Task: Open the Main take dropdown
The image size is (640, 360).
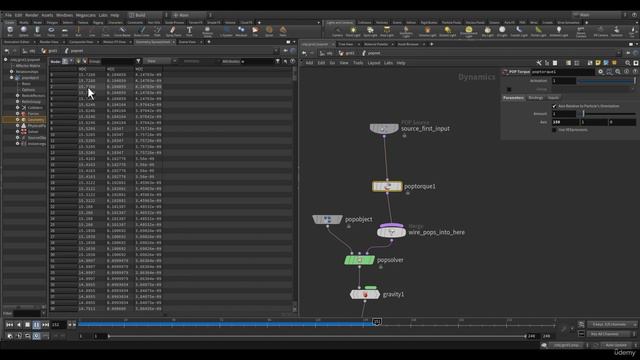Action: point(597,15)
